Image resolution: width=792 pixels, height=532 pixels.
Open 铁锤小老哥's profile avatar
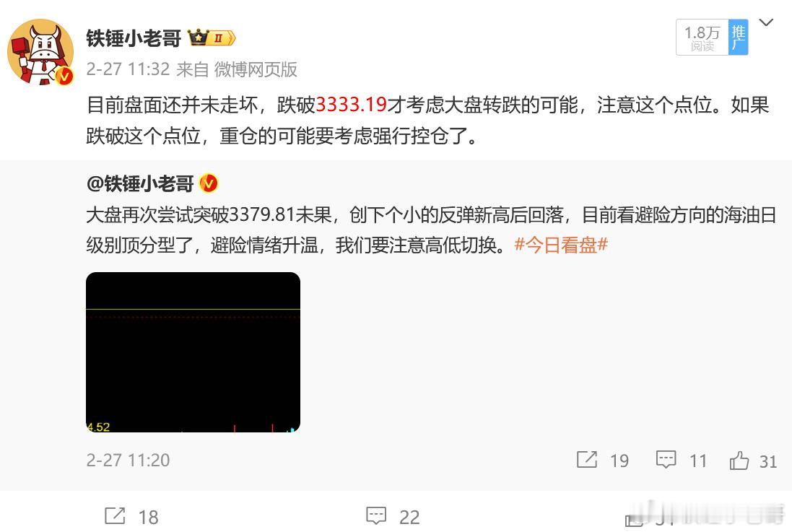[40, 52]
